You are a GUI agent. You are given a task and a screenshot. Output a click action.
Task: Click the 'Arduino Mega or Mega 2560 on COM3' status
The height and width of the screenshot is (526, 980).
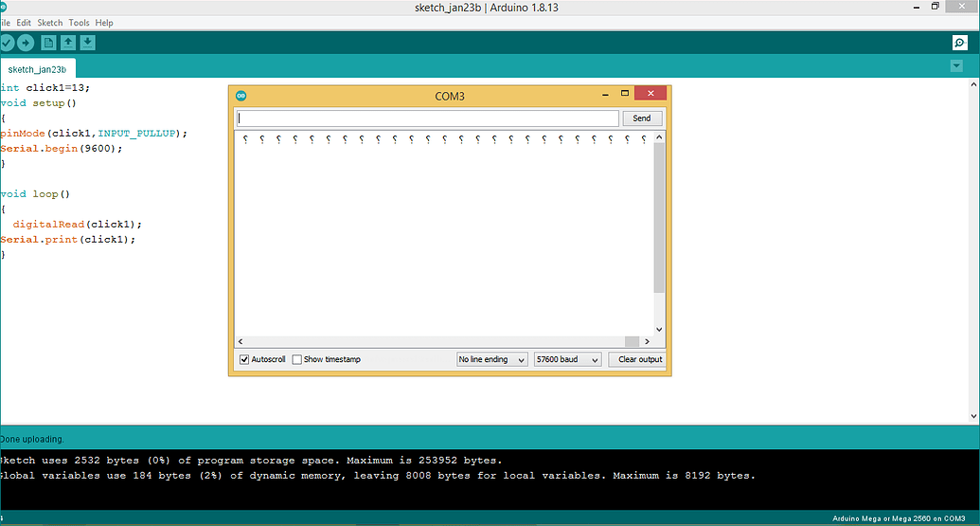tap(899, 518)
